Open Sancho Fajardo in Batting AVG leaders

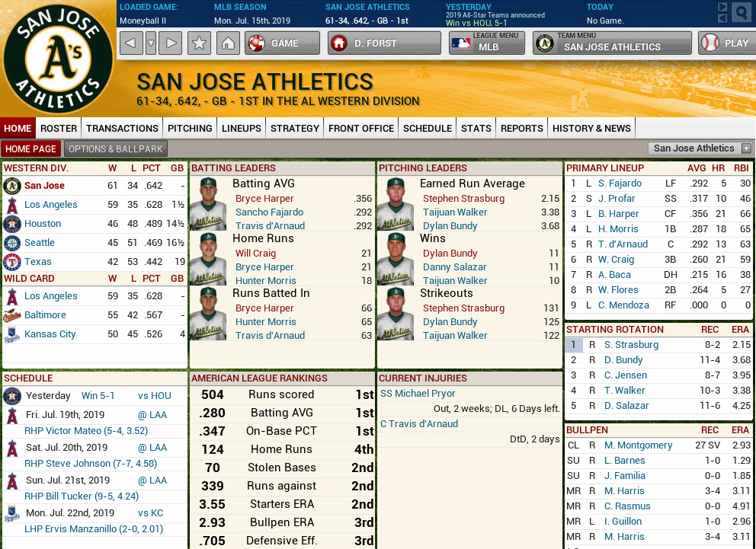(x=269, y=212)
